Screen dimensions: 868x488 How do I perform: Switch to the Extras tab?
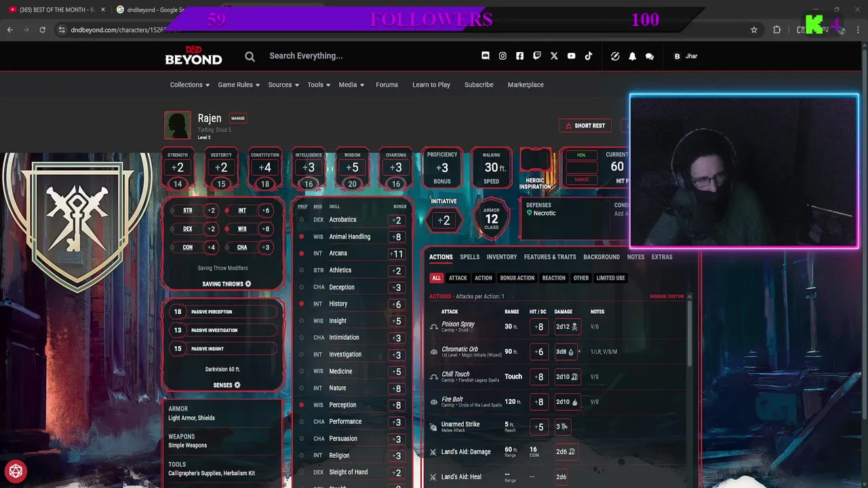[x=662, y=257]
